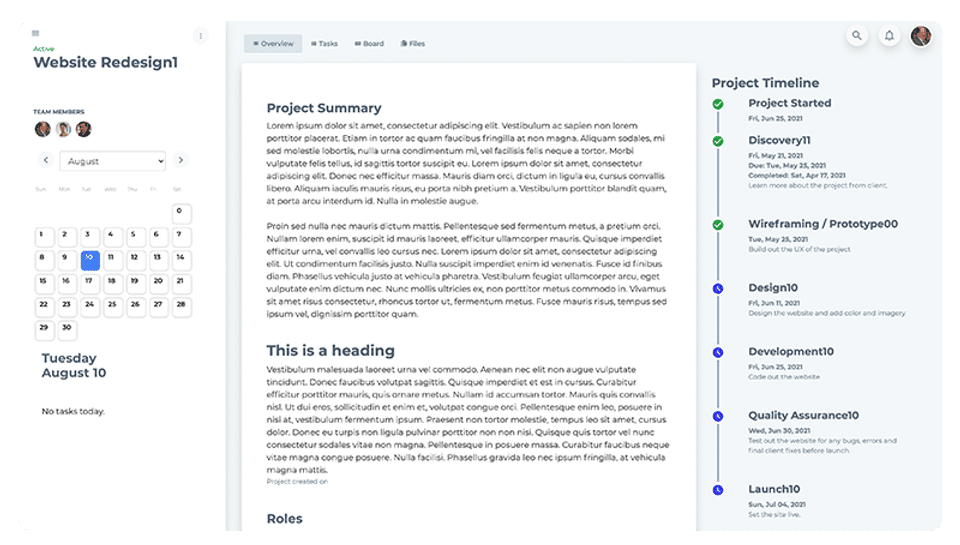
Task: Switch to the Files tab
Action: 413,44
